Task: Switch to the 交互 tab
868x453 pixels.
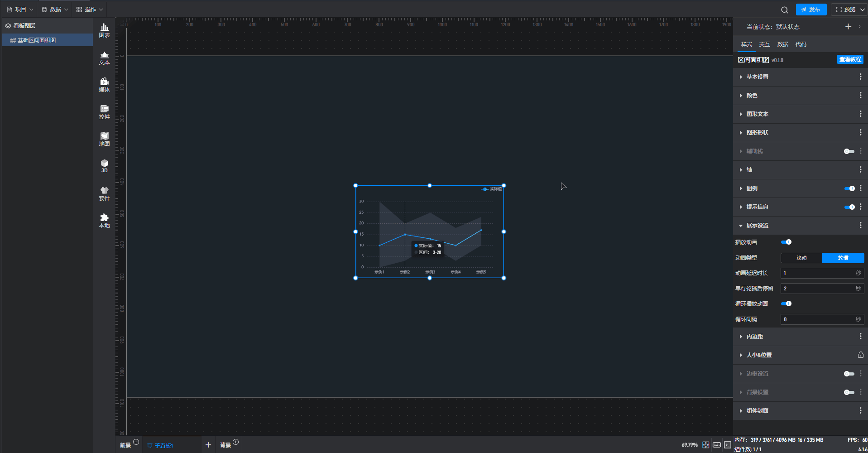Action: pos(764,44)
